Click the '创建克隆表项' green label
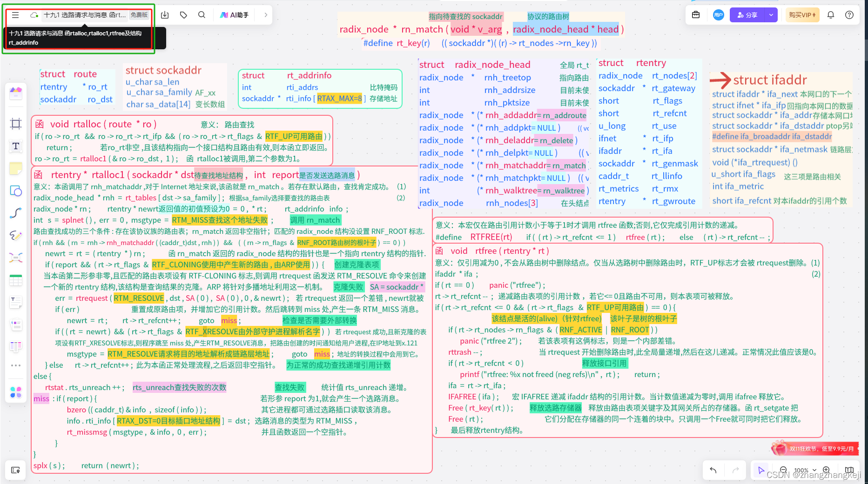The width and height of the screenshot is (868, 484). (x=357, y=265)
